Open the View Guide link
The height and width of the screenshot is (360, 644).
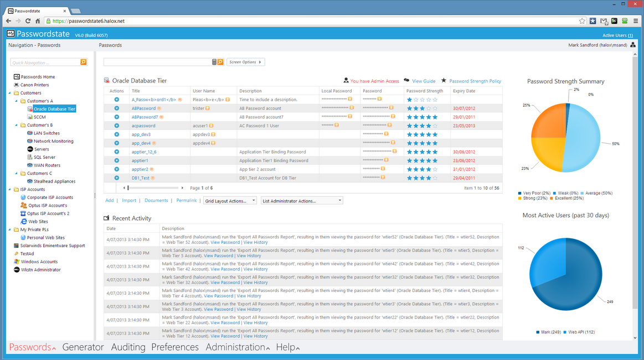pos(424,81)
